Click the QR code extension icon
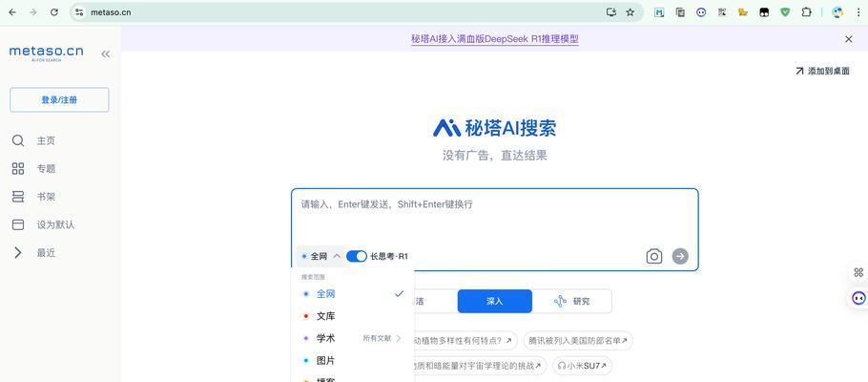Viewport: 868px width, 382px height. click(722, 12)
